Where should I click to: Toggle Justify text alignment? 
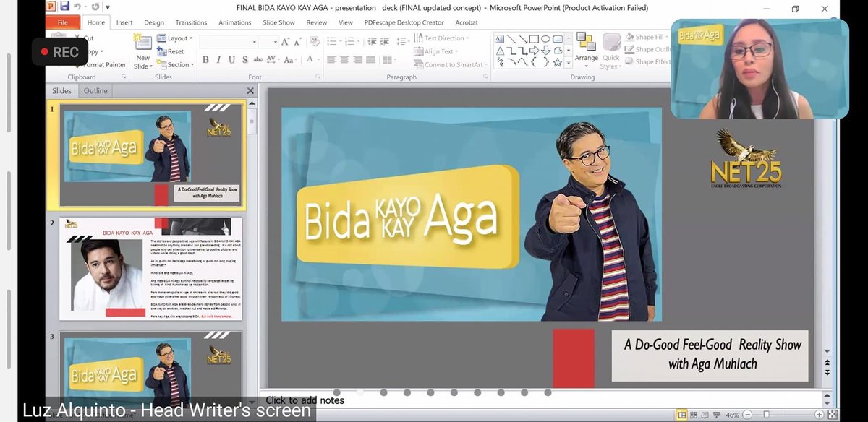370,59
